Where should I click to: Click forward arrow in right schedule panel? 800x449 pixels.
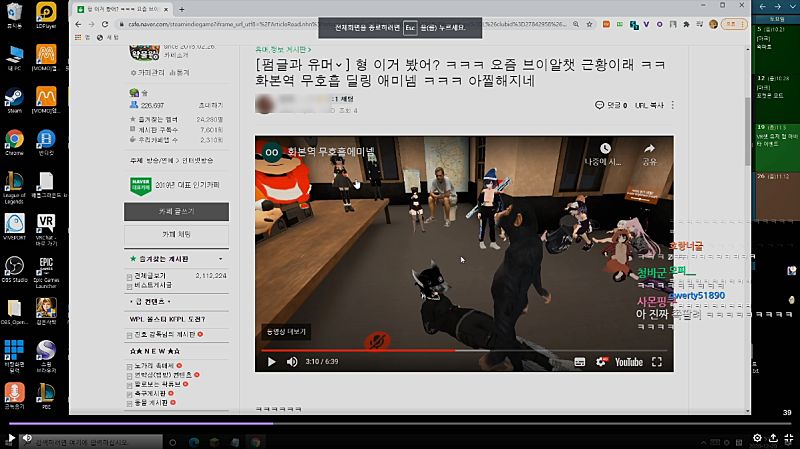[778, 7]
